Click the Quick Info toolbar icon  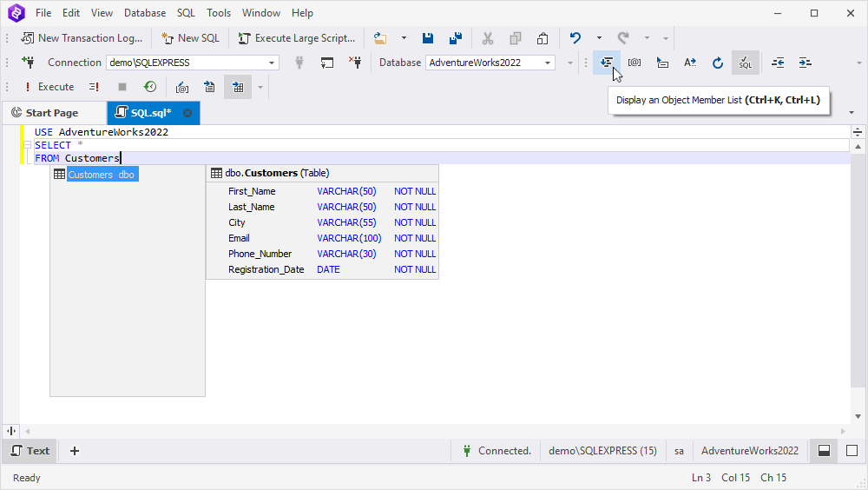pyautogui.click(x=662, y=63)
